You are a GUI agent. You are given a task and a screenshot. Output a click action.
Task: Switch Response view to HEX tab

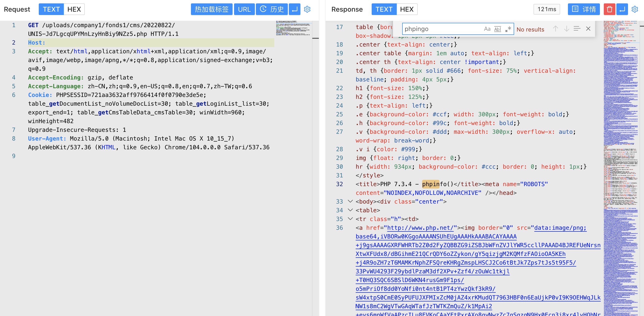tap(407, 9)
